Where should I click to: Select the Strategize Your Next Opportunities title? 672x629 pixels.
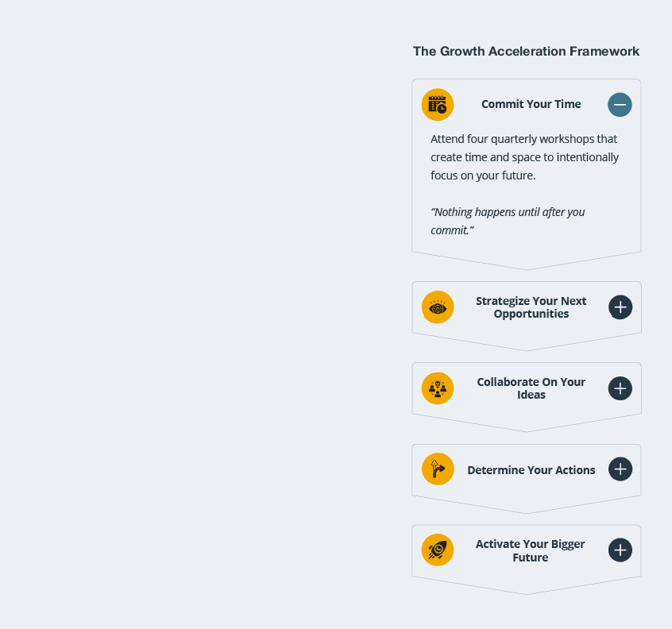click(x=531, y=307)
